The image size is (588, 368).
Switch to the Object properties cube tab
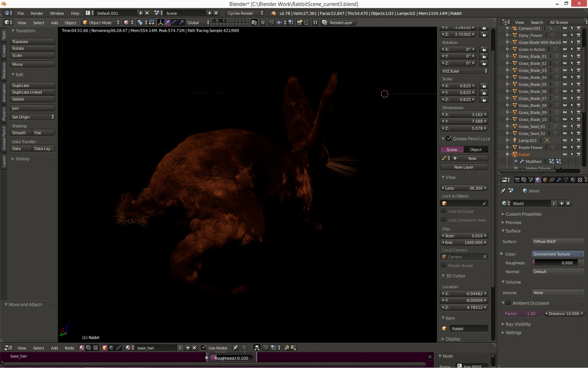click(545, 180)
